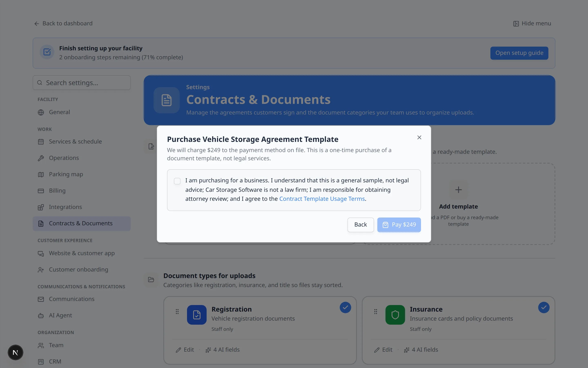The width and height of the screenshot is (588, 368).
Task: Click the Add template plus icon
Action: (x=458, y=190)
